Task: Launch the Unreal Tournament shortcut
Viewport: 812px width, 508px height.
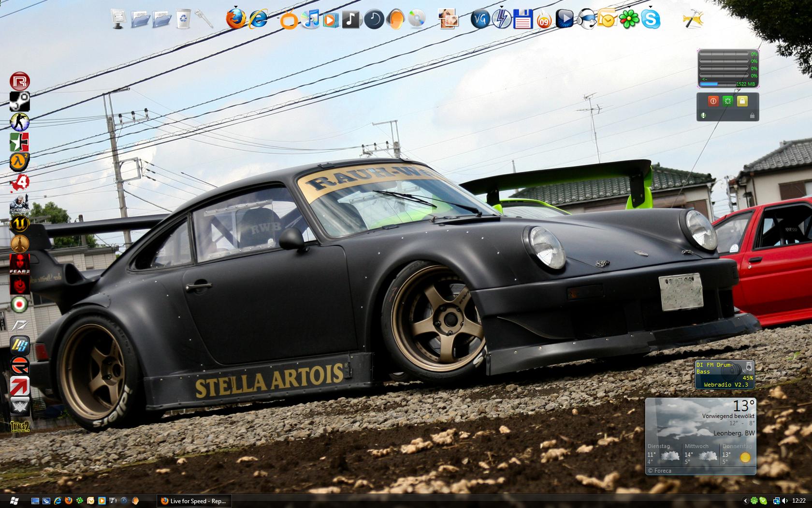Action: tap(20, 224)
